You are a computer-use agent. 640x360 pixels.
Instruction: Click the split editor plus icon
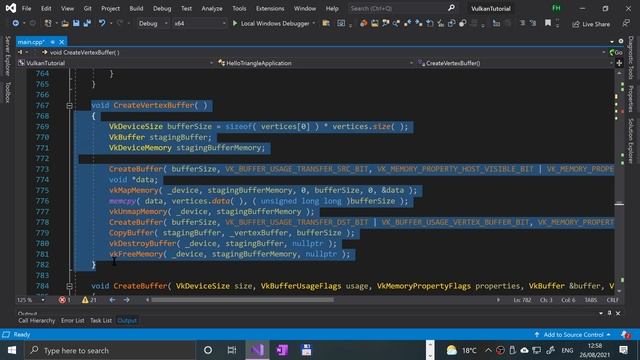coord(619,63)
